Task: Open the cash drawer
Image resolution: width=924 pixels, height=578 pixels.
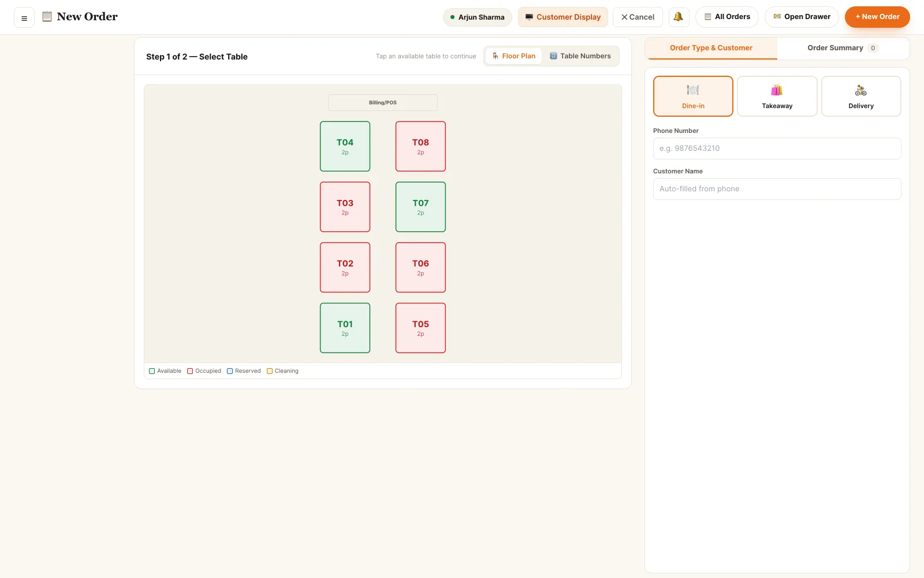Action: pyautogui.click(x=802, y=17)
